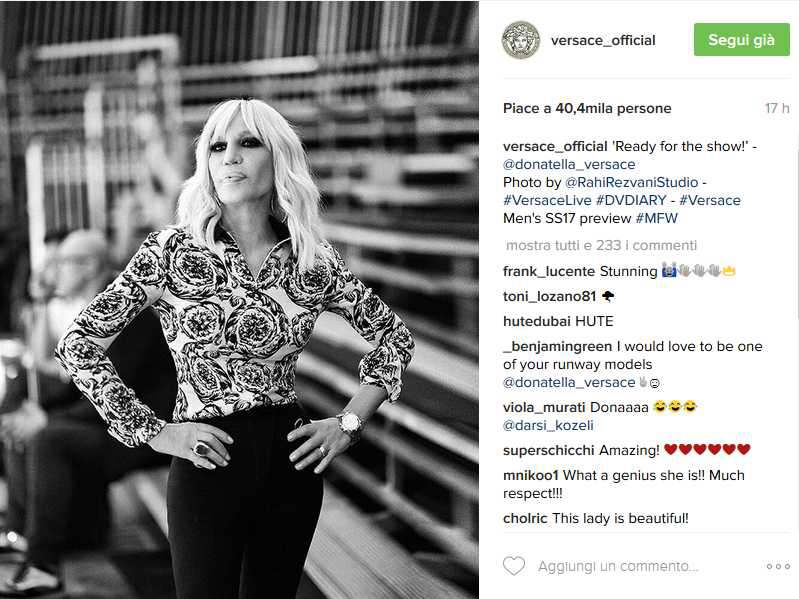
Task: Toggle the green Segui già follow button
Action: click(741, 40)
